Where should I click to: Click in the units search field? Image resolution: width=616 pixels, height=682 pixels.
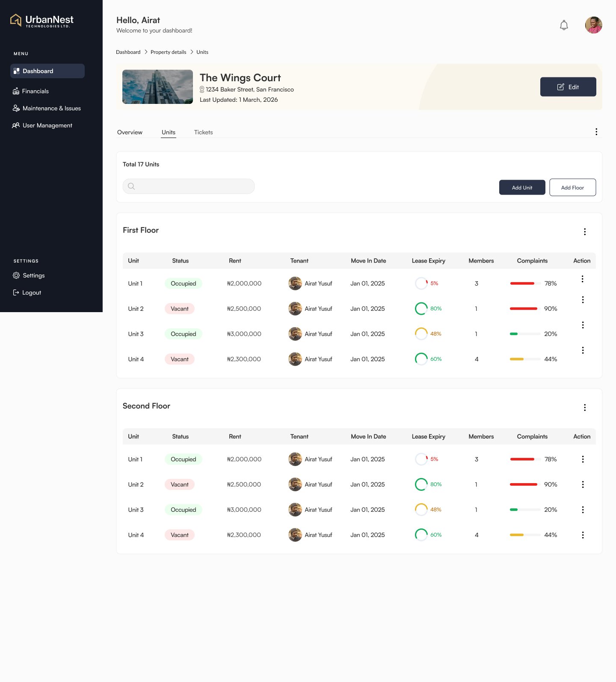point(189,186)
